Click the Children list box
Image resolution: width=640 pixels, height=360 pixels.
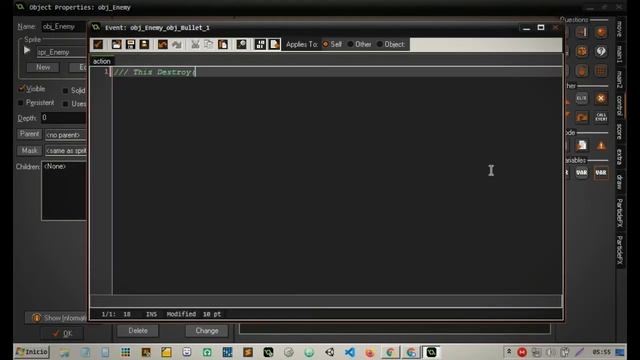point(64,191)
